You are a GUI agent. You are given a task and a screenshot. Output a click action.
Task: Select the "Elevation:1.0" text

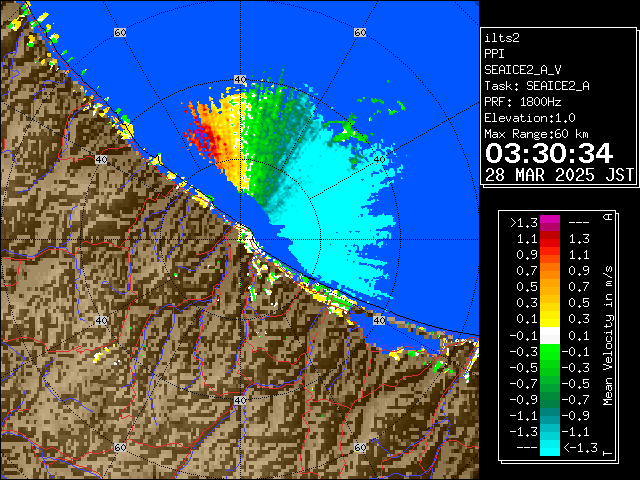[x=530, y=118]
